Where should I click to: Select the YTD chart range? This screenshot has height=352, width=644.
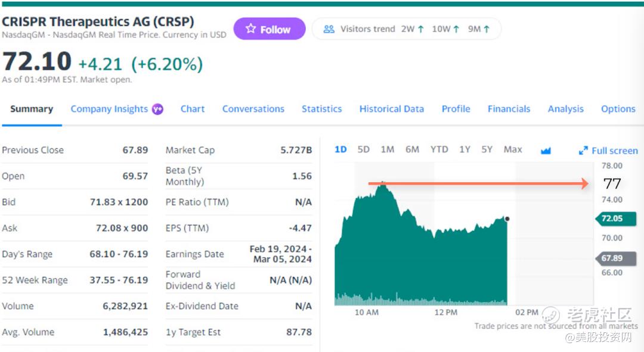click(439, 149)
